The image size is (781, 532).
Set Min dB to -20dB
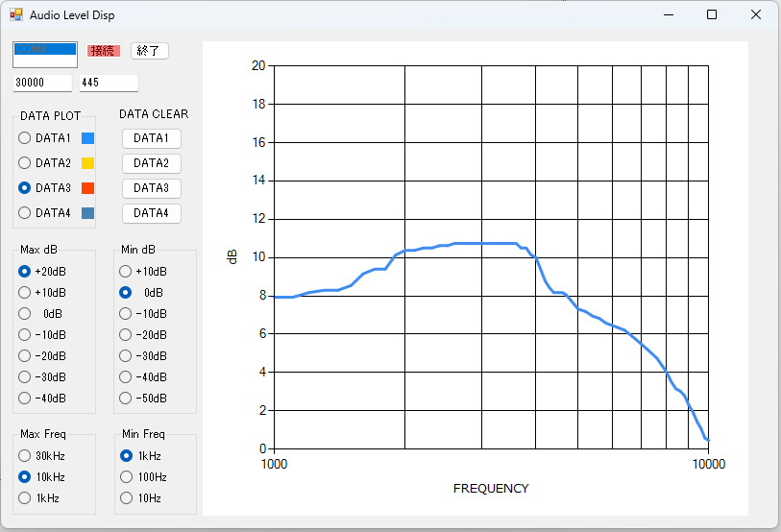pyautogui.click(x=126, y=335)
